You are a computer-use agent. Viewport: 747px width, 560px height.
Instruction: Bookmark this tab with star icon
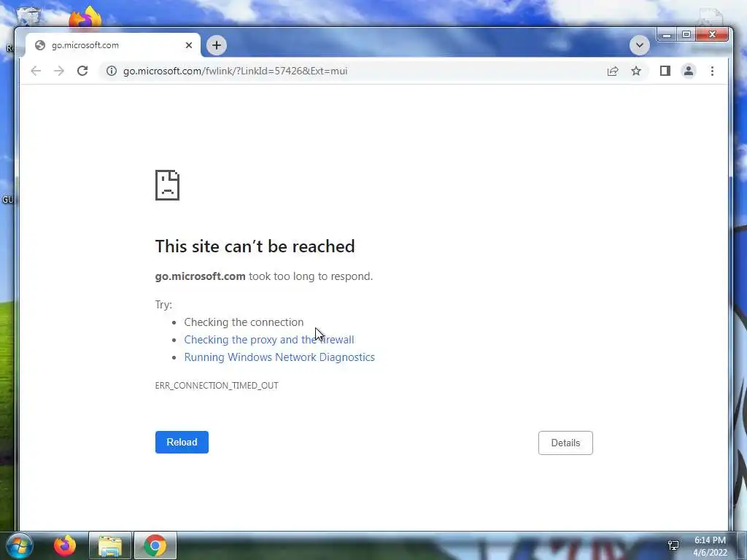click(x=636, y=71)
